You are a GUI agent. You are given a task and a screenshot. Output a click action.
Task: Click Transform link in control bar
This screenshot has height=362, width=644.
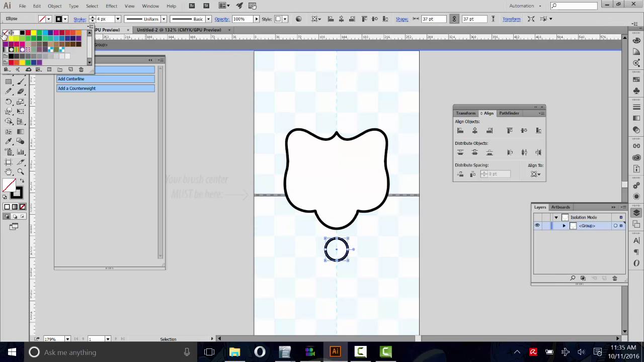point(511,19)
